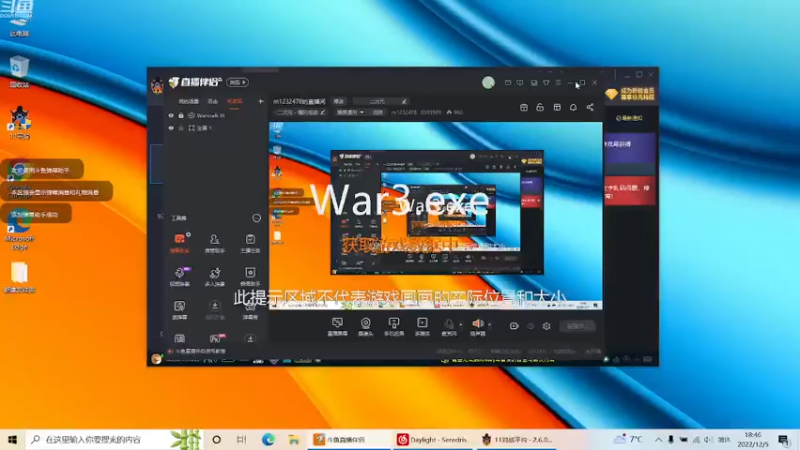Hide the Warcraft III source layer
The image size is (800, 450).
click(x=171, y=116)
